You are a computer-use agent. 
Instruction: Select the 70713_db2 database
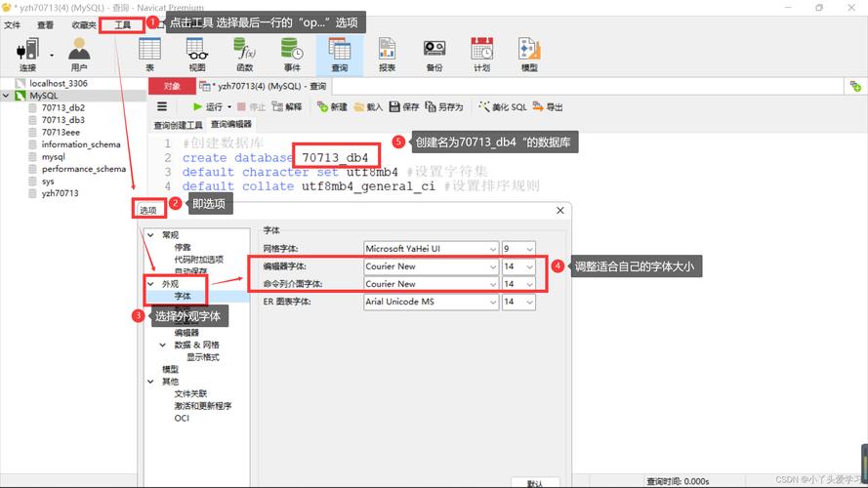[x=63, y=108]
